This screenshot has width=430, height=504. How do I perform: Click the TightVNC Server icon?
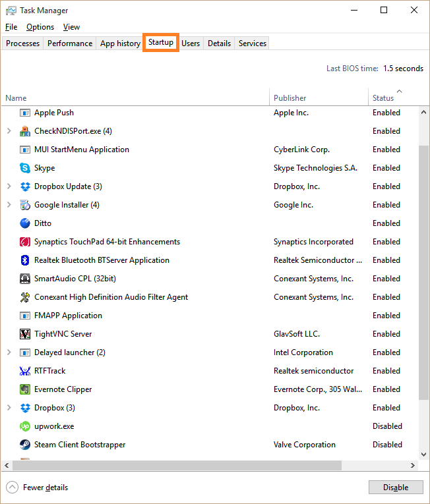[25, 334]
